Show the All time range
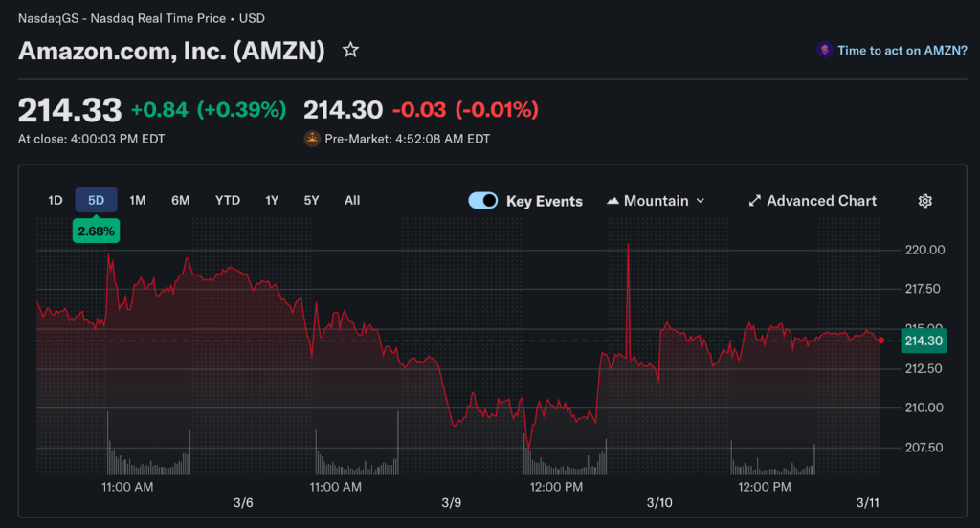The width and height of the screenshot is (980, 528). click(x=352, y=201)
